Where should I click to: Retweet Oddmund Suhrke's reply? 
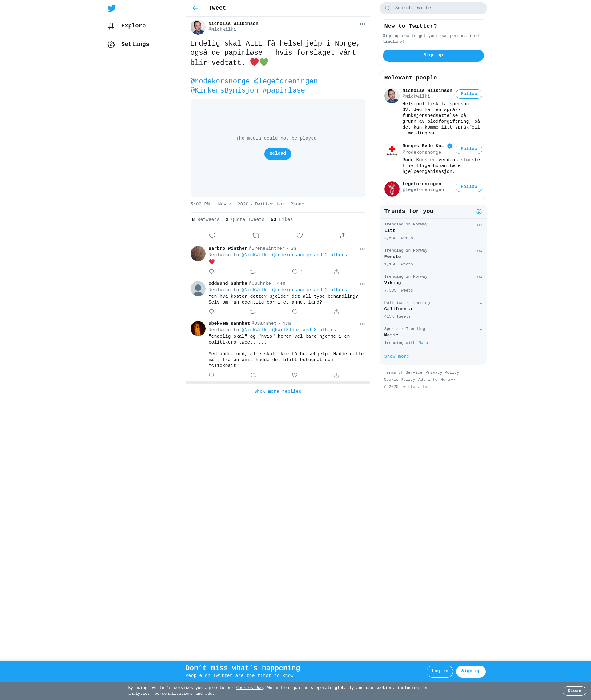click(x=253, y=312)
